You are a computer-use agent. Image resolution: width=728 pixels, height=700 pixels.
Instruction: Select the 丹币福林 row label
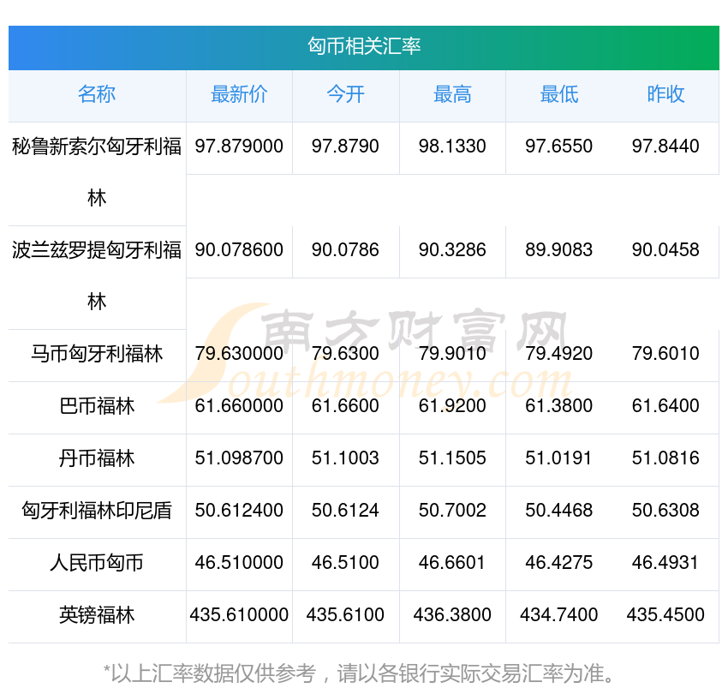(x=97, y=458)
